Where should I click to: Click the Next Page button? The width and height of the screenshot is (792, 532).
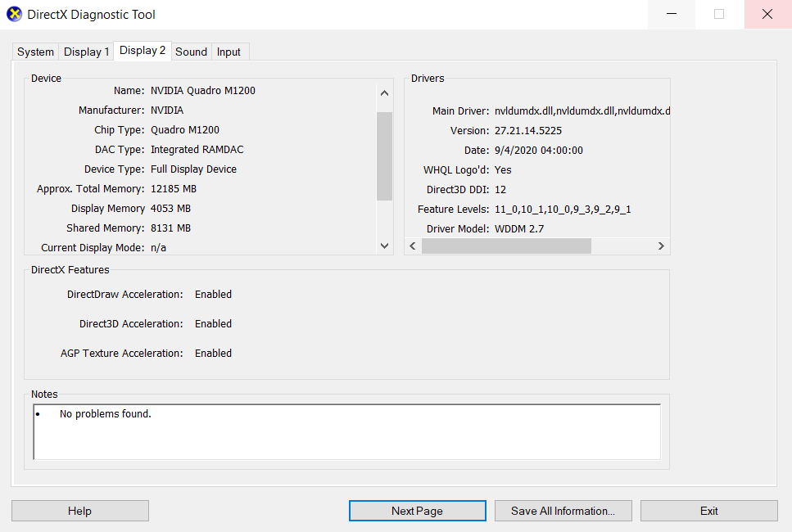pos(417,511)
